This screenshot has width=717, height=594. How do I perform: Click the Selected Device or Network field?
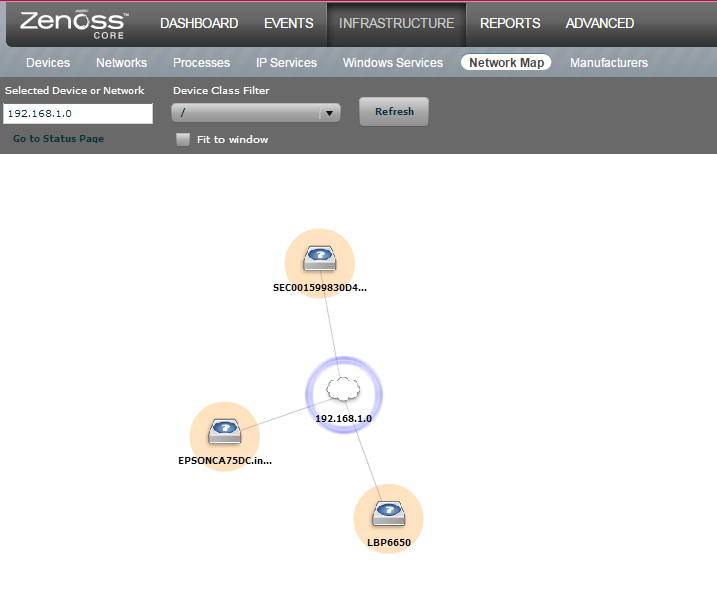point(77,113)
